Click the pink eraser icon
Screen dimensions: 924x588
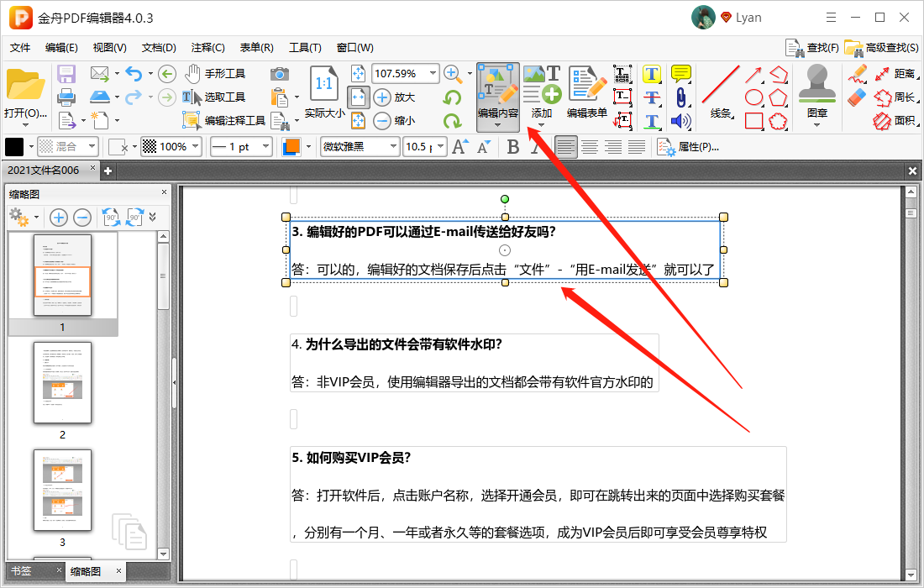coord(857,97)
